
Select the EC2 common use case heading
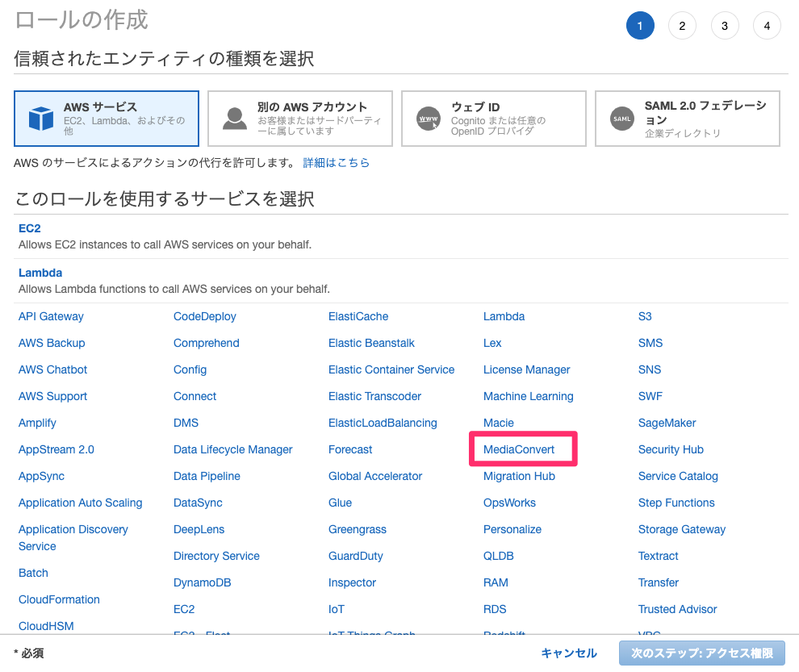coord(30,228)
